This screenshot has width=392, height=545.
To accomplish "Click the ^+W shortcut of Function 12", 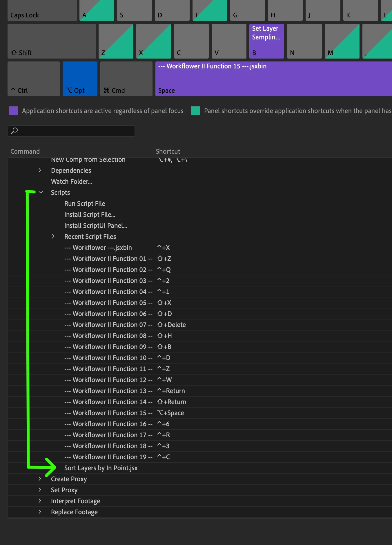I will coord(164,380).
